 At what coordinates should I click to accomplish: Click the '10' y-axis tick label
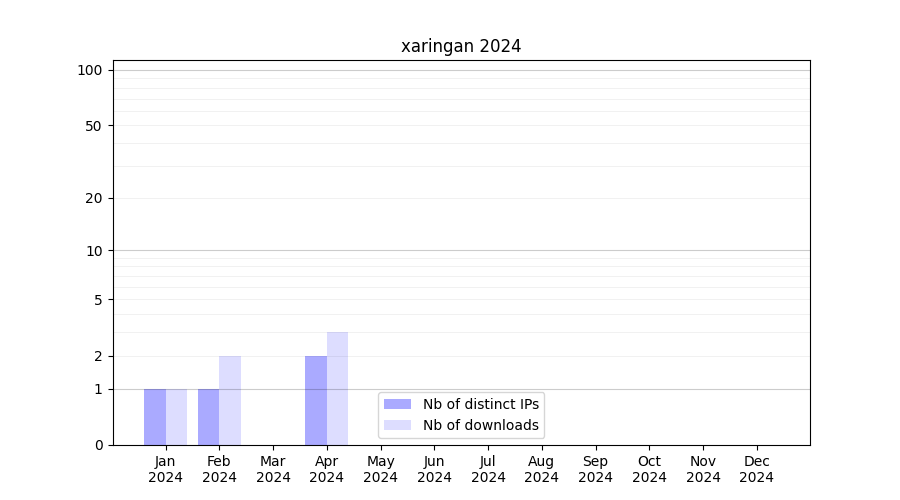pyautogui.click(x=94, y=251)
